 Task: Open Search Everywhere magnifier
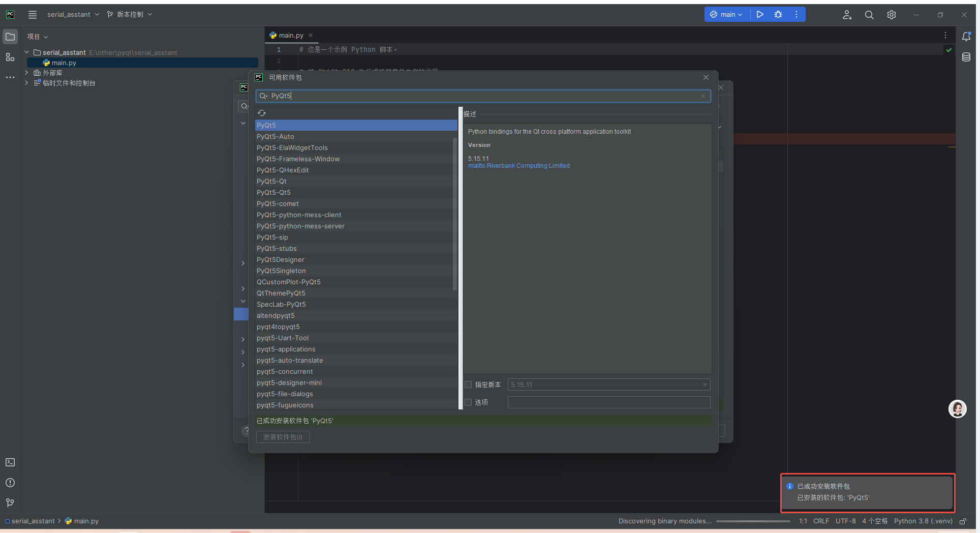tap(869, 15)
